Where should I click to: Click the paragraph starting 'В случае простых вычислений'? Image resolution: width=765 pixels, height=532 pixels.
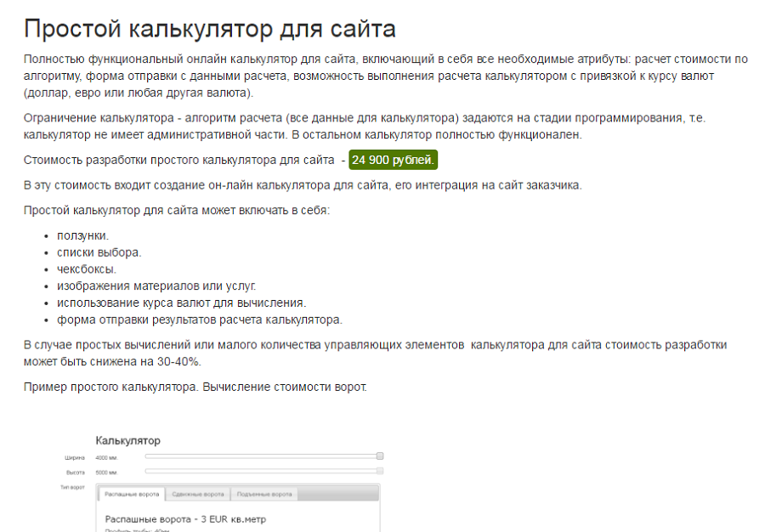[x=375, y=353]
